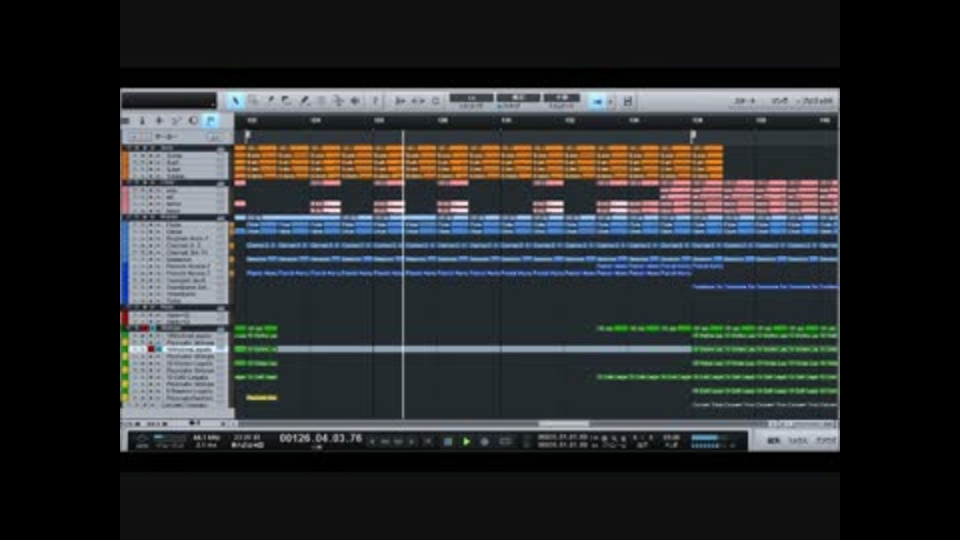Click the third icon in track header row
The image size is (960, 540).
[159, 121]
